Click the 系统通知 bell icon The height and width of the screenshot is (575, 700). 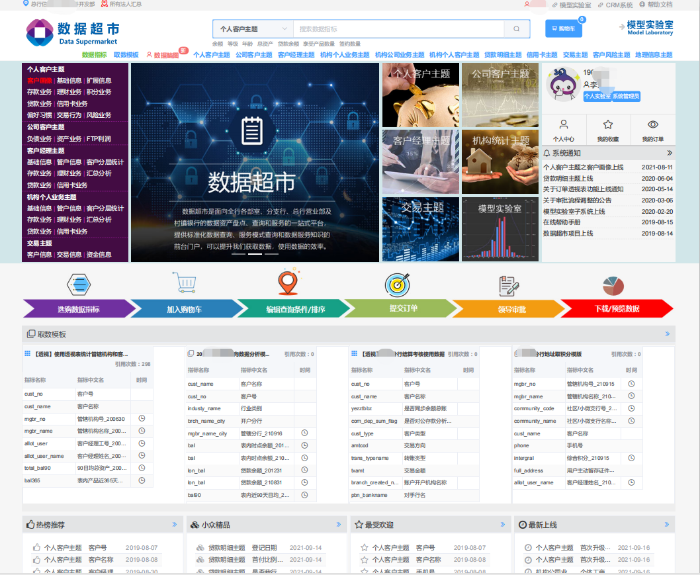pos(547,153)
